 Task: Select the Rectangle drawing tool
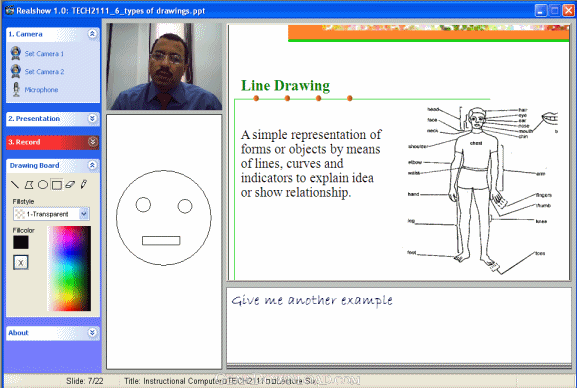[x=57, y=184]
